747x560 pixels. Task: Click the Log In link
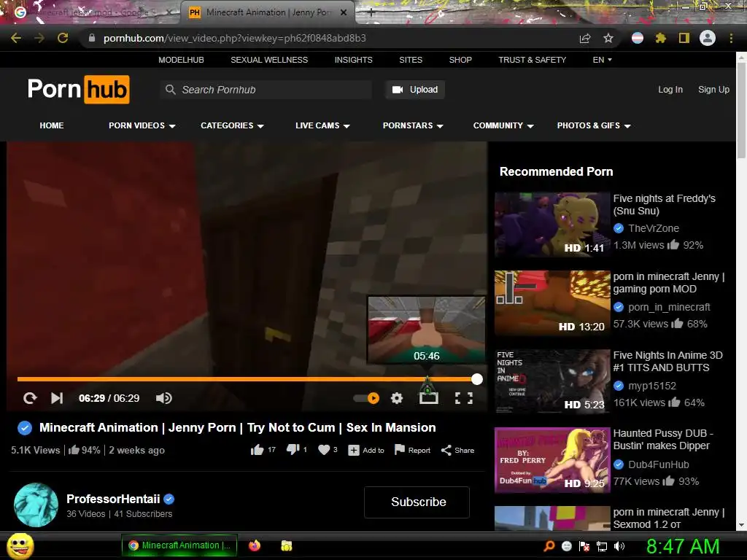click(x=670, y=90)
